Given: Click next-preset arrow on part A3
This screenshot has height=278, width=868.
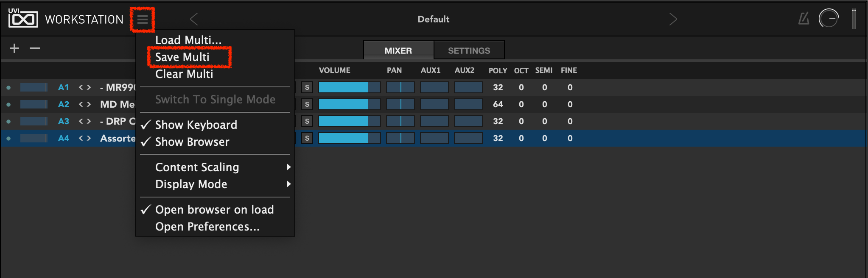Looking at the screenshot, I should (x=89, y=121).
